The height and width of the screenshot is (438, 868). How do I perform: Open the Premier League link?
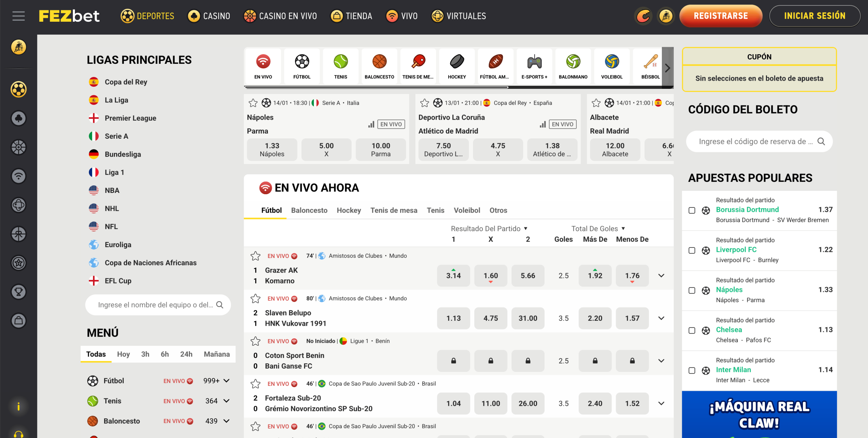tap(130, 118)
